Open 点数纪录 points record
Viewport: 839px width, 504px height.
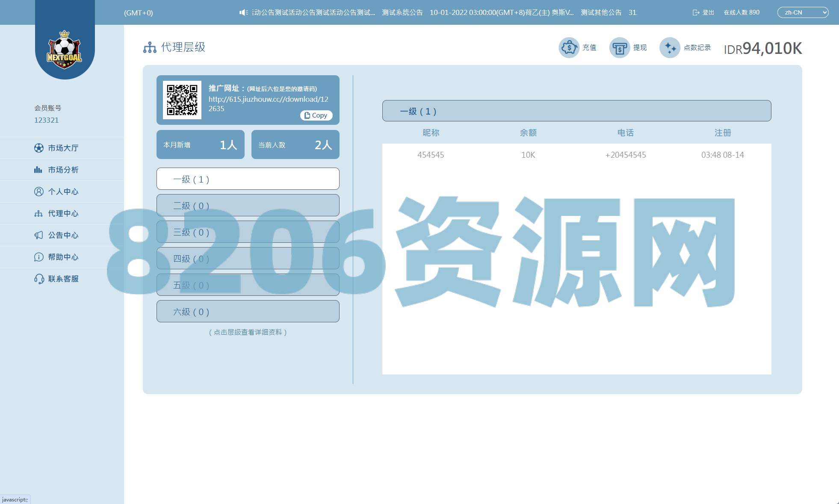697,47
